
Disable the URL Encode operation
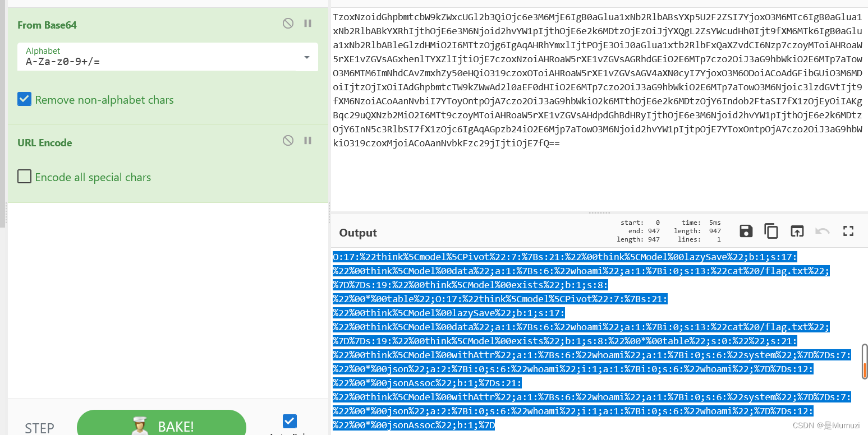pyautogui.click(x=288, y=141)
